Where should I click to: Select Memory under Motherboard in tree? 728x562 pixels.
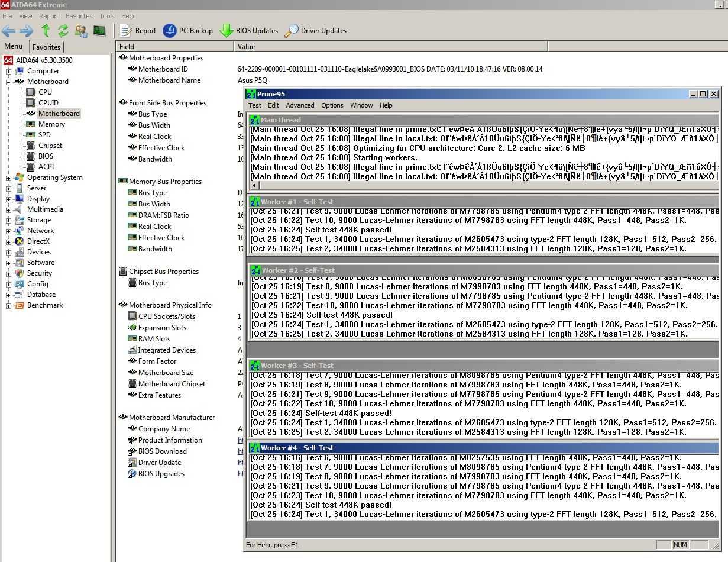(x=51, y=124)
